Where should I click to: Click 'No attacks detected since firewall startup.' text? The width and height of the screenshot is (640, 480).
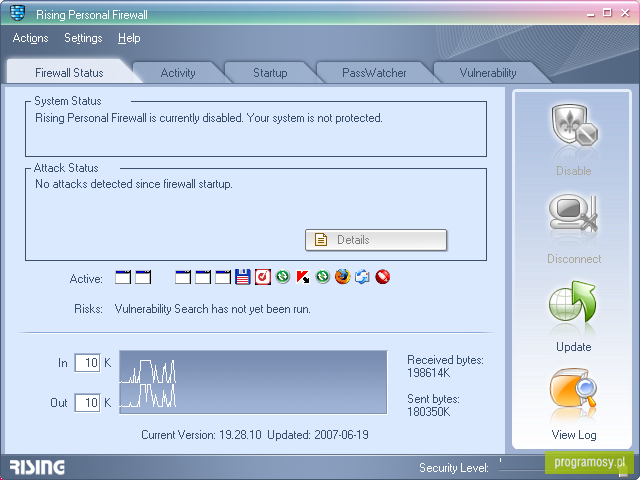point(134,184)
